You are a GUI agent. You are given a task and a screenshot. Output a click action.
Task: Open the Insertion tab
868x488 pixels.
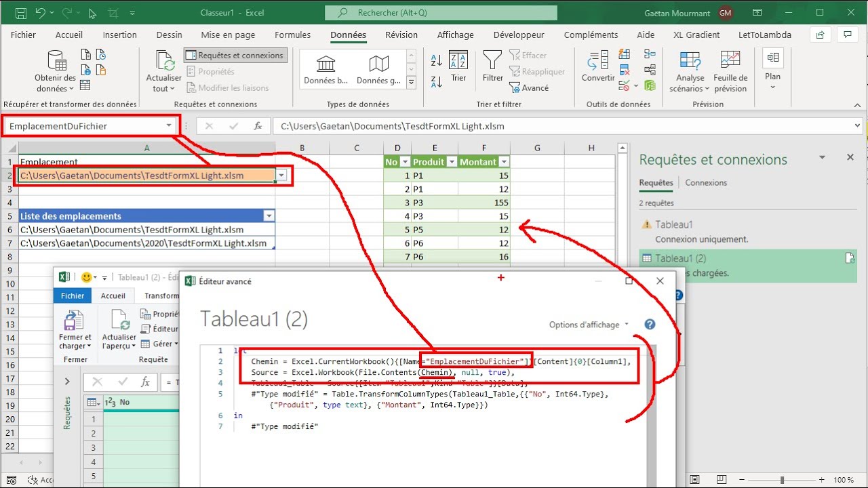(120, 35)
